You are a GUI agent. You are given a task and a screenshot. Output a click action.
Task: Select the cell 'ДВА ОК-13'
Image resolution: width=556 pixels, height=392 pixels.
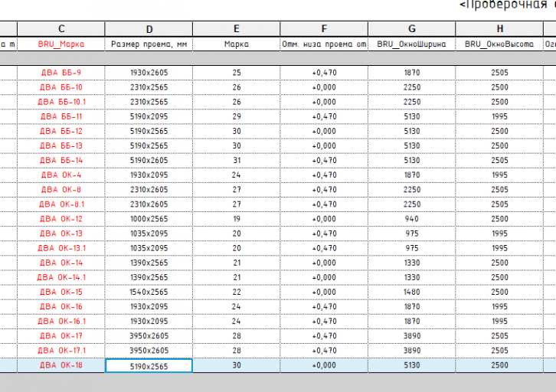[61, 234]
